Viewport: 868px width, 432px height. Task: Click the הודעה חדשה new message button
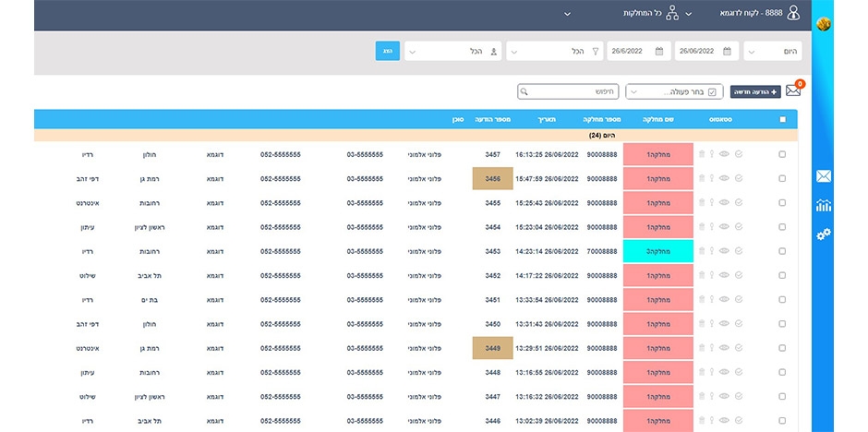(755, 91)
